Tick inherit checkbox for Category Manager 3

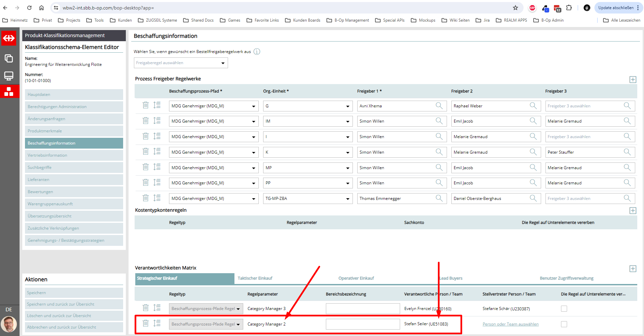[x=564, y=309]
